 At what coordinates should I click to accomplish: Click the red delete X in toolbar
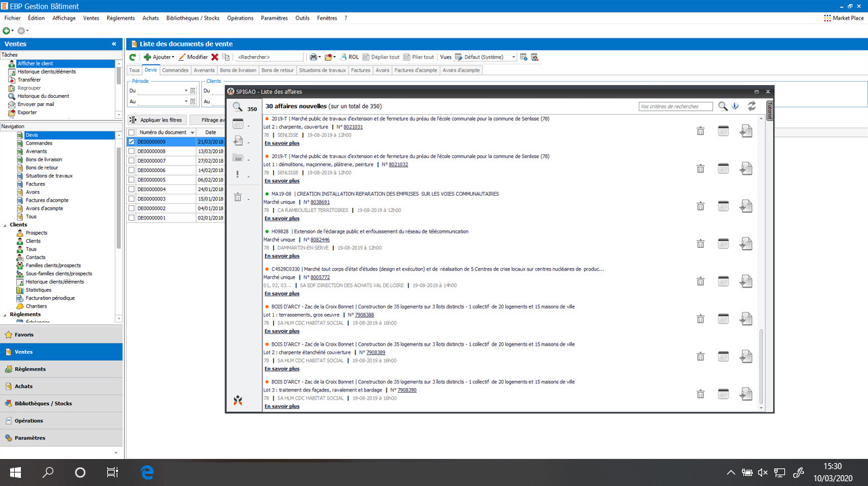coord(214,57)
